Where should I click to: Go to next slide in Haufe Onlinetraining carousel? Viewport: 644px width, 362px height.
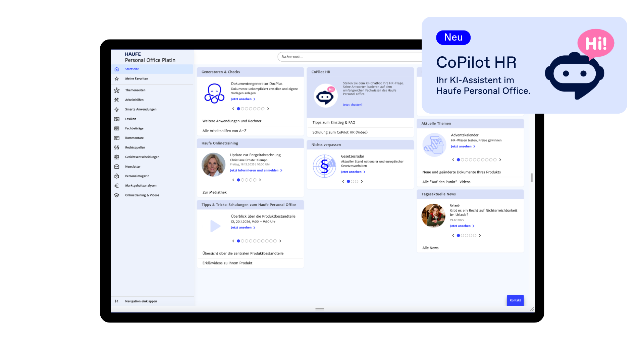260,180
